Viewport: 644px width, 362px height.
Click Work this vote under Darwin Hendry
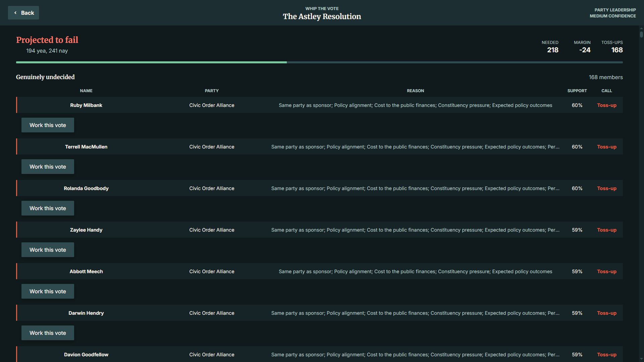pos(48,333)
